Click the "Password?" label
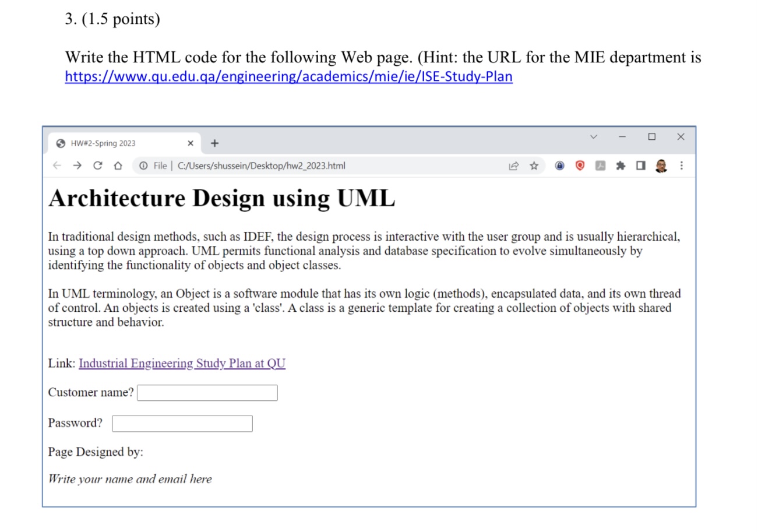Viewport: 758px width, 532px height. click(x=76, y=423)
